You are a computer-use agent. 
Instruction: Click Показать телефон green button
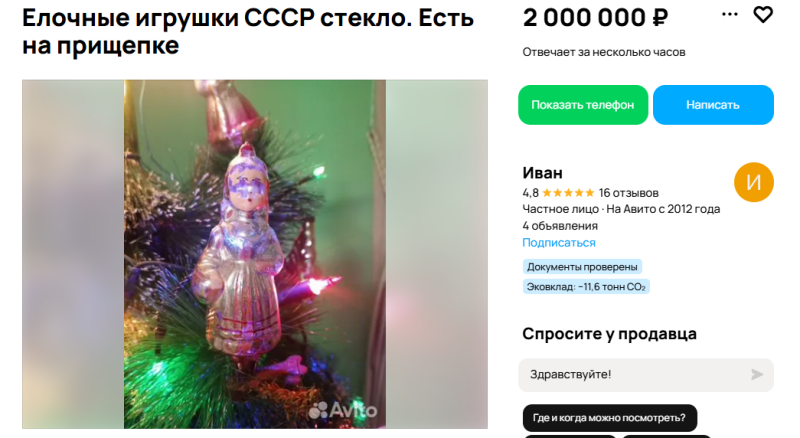(x=583, y=105)
